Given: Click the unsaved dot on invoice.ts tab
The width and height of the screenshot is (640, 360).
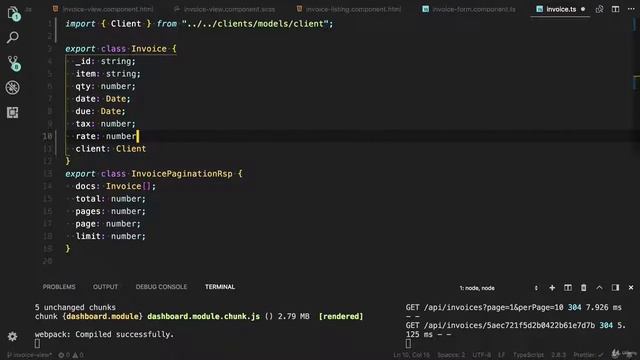Looking at the screenshot, I should 583,9.
